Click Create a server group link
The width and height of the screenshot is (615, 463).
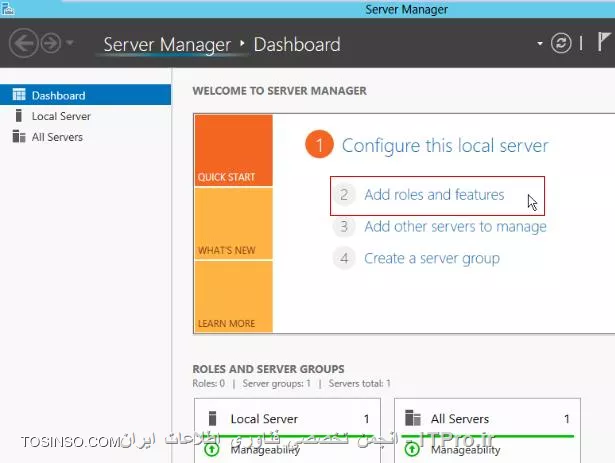pyautogui.click(x=432, y=259)
